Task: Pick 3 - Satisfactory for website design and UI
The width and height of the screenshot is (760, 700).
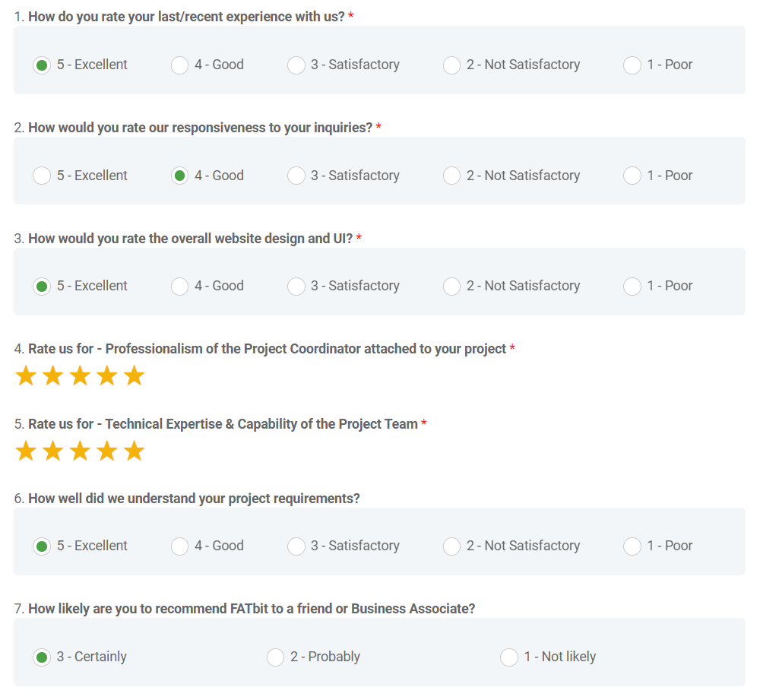Action: [296, 287]
